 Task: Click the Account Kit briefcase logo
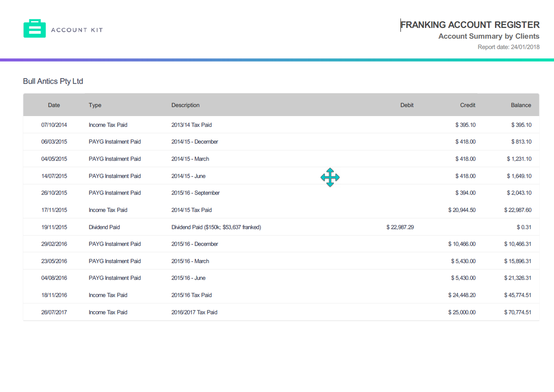(x=35, y=28)
